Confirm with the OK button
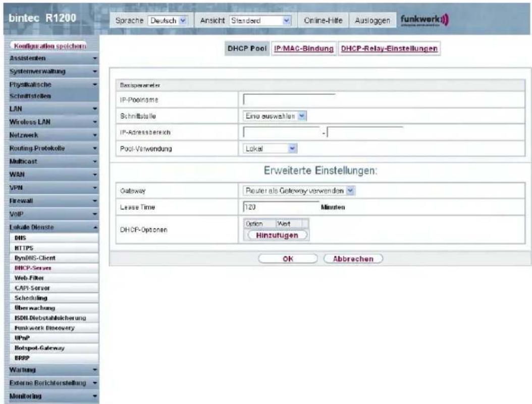Screen dimensions: 532x404 (288, 259)
